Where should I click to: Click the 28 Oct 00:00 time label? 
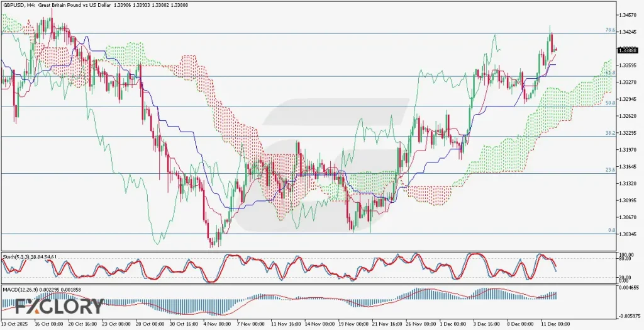coord(150,324)
